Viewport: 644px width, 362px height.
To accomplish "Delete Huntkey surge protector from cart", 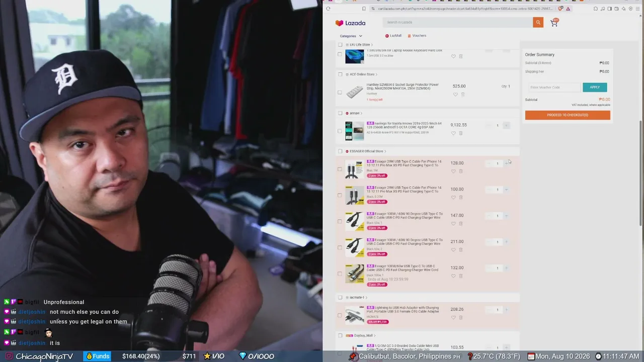I will [463, 95].
